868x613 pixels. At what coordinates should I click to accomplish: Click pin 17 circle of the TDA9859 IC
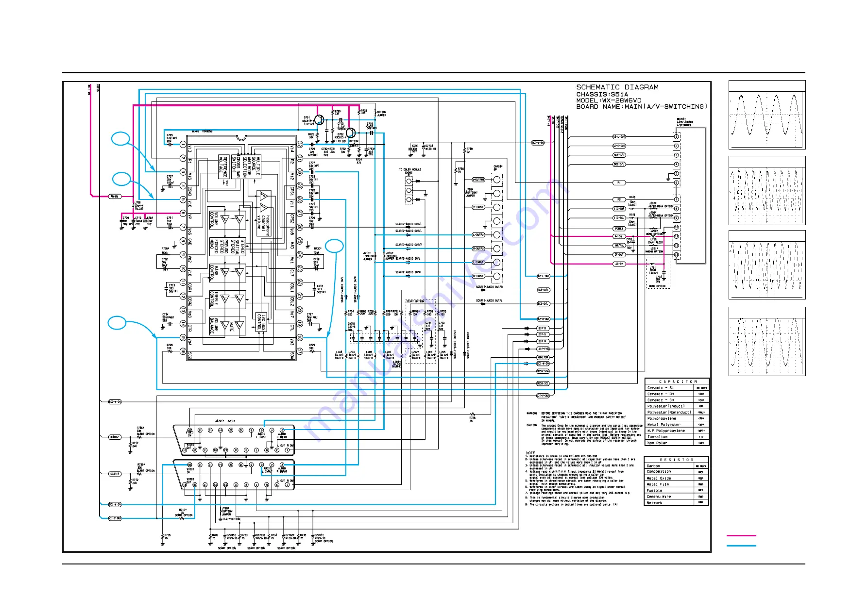[x=300, y=351]
